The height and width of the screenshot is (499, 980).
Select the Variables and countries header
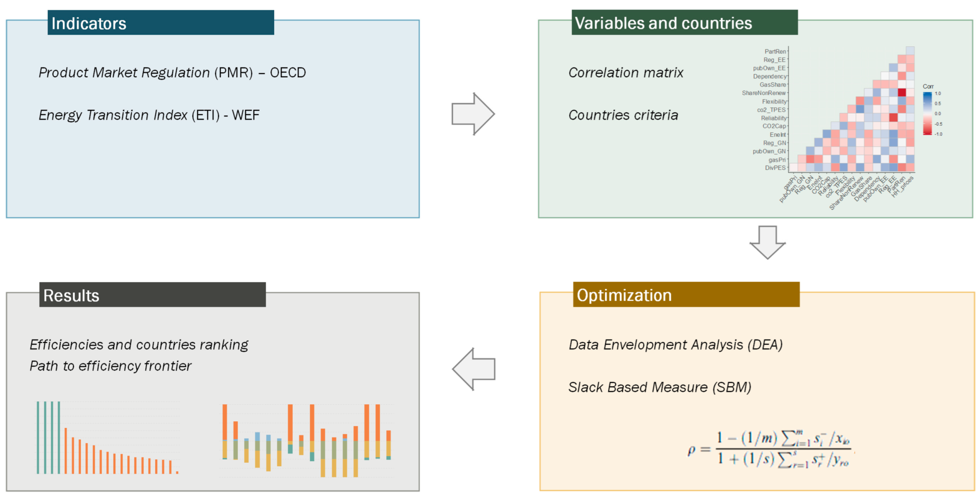684,23
